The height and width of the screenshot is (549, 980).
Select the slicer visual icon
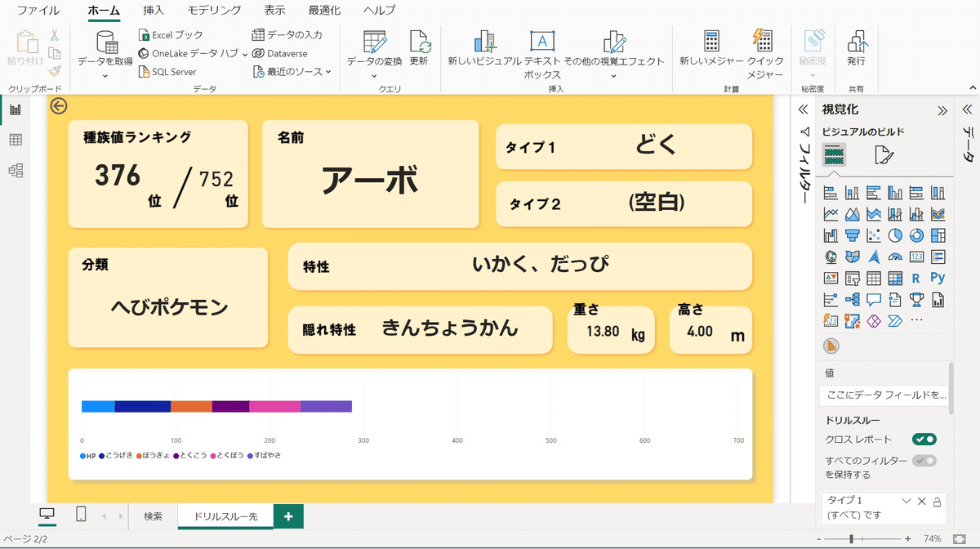pyautogui.click(x=853, y=278)
